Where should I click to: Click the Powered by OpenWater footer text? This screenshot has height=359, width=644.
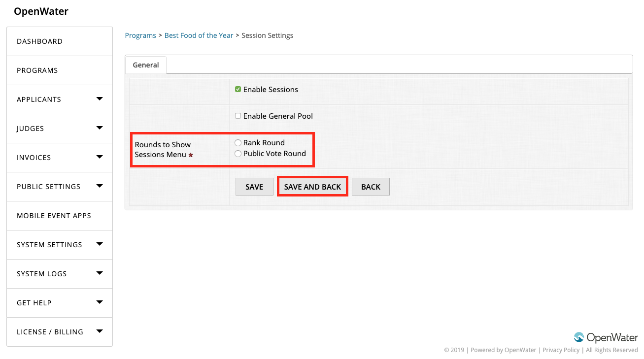click(x=503, y=350)
